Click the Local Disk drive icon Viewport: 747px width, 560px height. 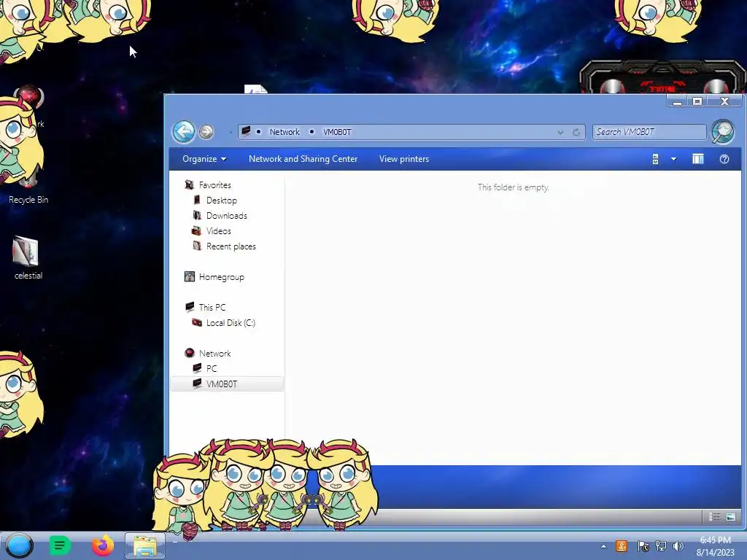click(x=197, y=322)
